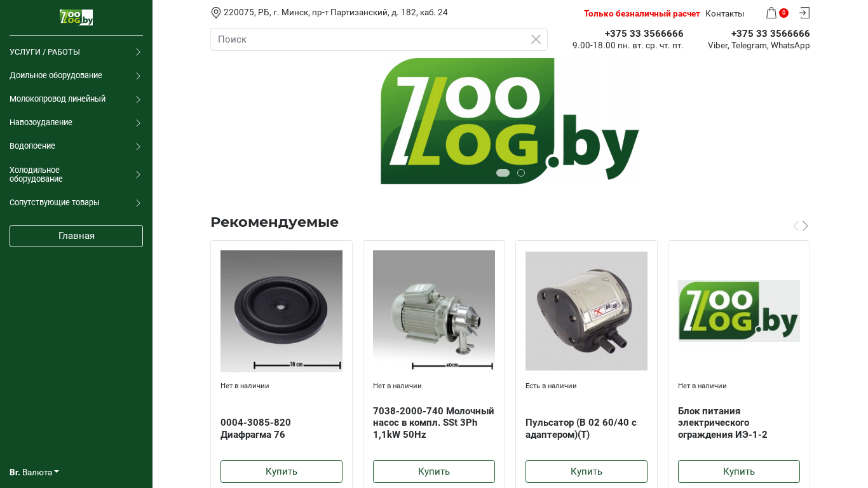Go to previous recommended products arrow
This screenshot has height=488, width=868.
(796, 226)
